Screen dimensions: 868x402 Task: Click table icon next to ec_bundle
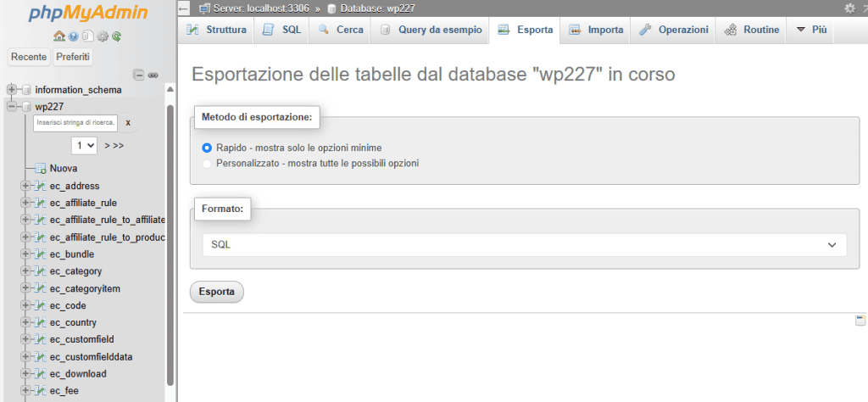[40, 254]
